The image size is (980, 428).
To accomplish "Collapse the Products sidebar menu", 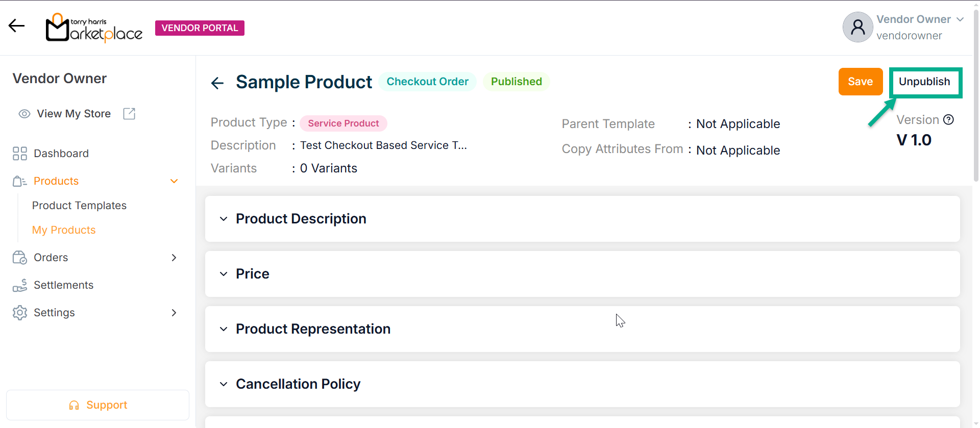I will click(174, 181).
